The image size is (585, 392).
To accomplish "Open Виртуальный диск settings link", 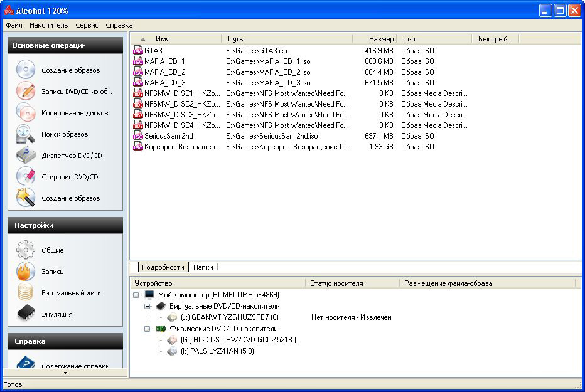I will [72, 293].
